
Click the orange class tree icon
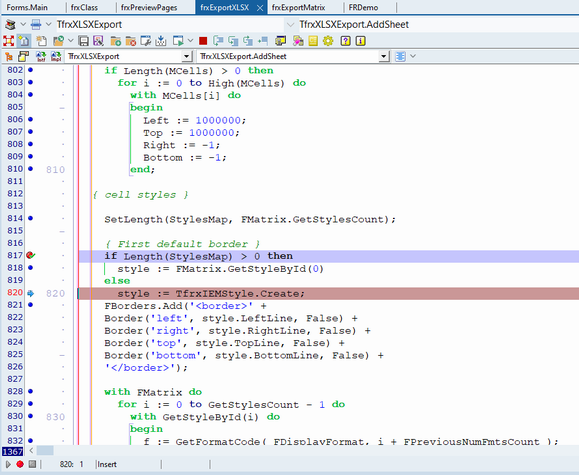pyautogui.click(x=8, y=57)
